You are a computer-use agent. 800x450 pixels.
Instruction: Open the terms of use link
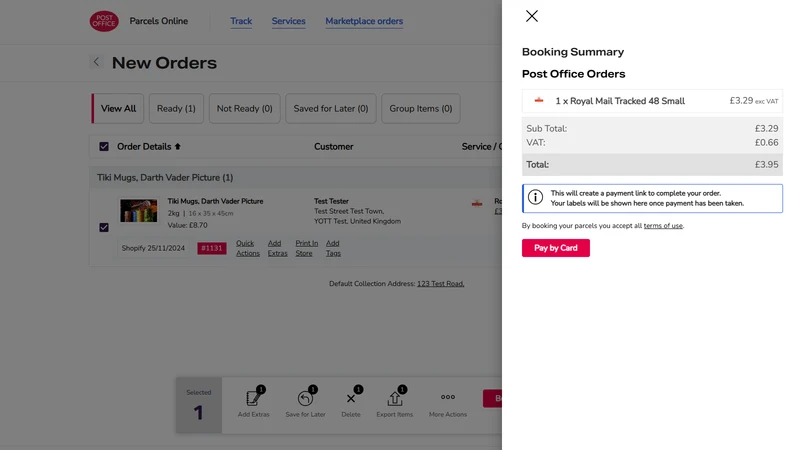click(x=663, y=226)
